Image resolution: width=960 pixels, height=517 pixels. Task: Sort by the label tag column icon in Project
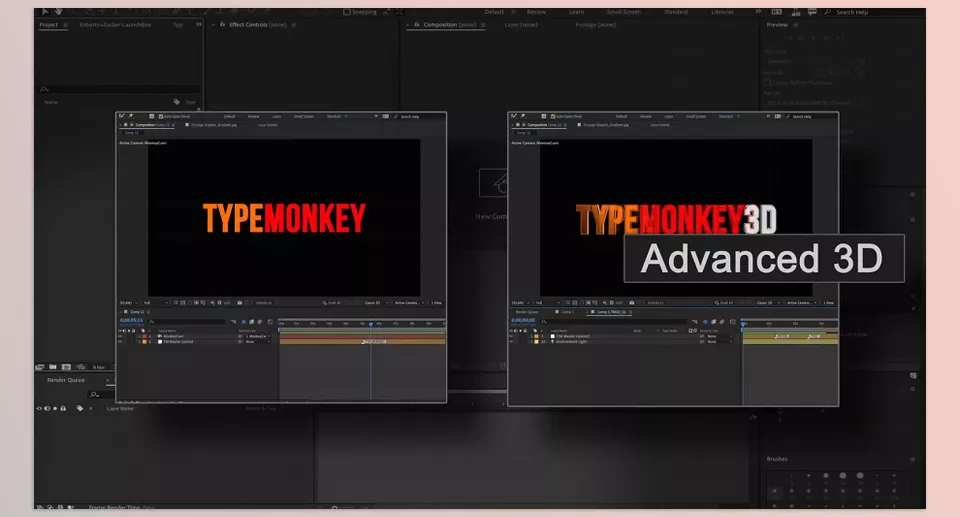176,102
